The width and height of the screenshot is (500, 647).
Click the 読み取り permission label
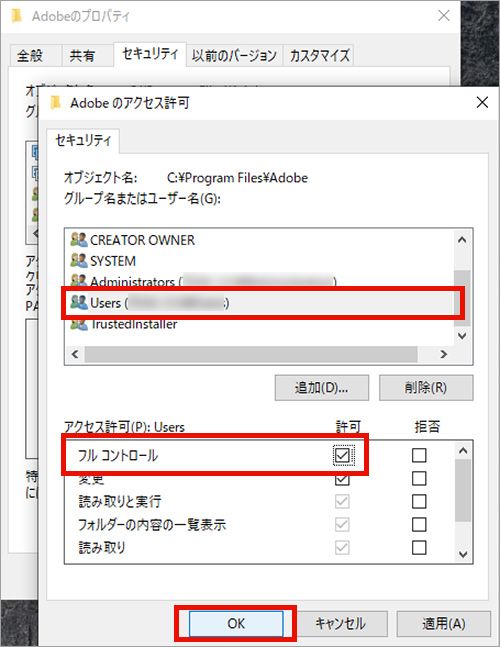pyautogui.click(x=102, y=548)
